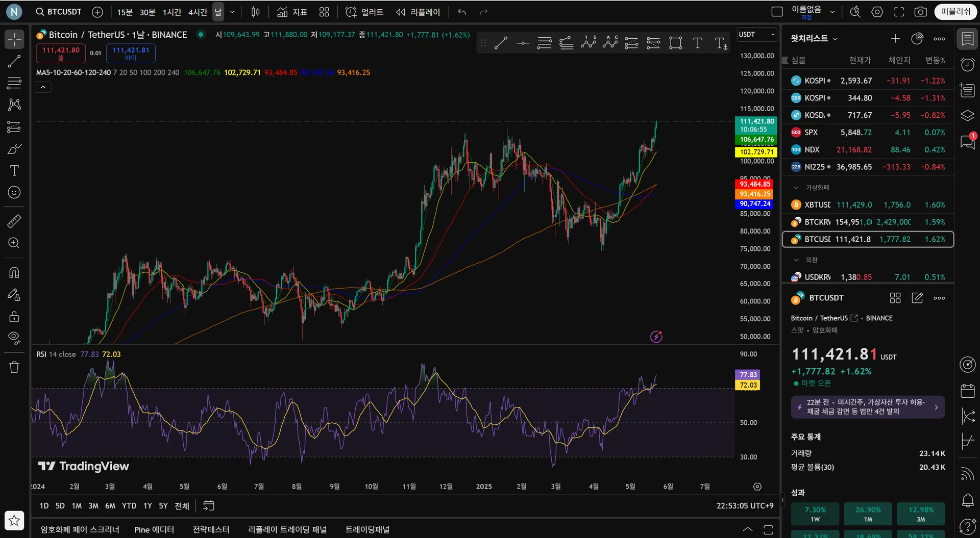Toggle fullscreen mode icon
Screen dimensions: 980x538
(x=899, y=12)
